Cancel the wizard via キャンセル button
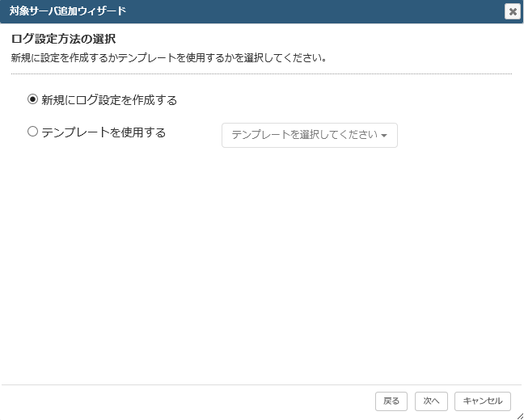Image resolution: width=524 pixels, height=420 pixels. tap(483, 401)
